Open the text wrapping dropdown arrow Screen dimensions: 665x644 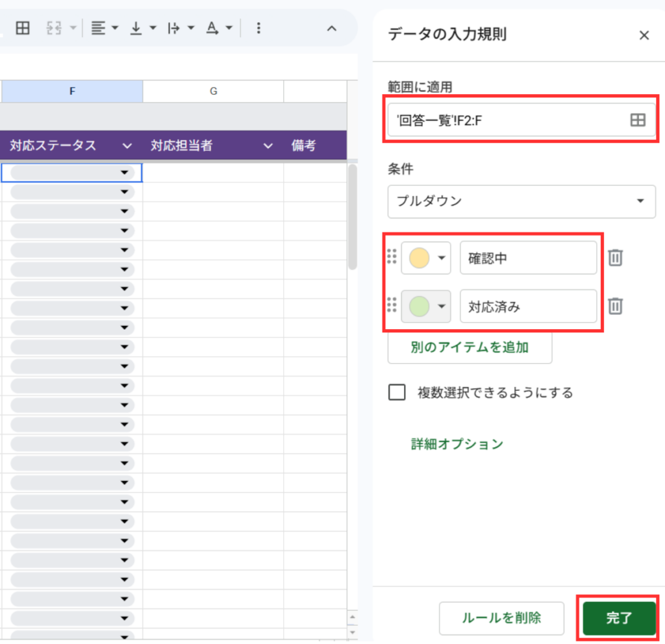click(x=191, y=29)
